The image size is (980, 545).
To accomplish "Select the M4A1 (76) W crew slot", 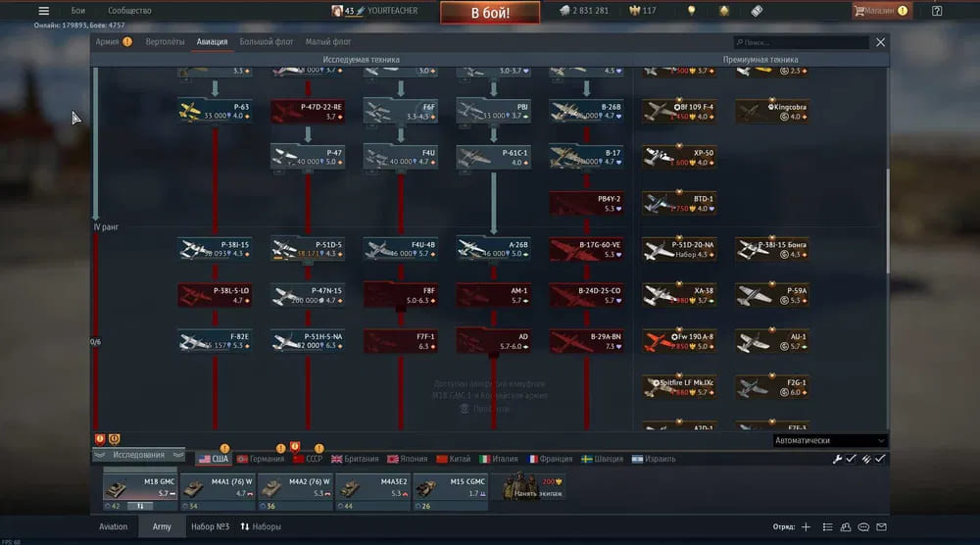I will tap(218, 492).
